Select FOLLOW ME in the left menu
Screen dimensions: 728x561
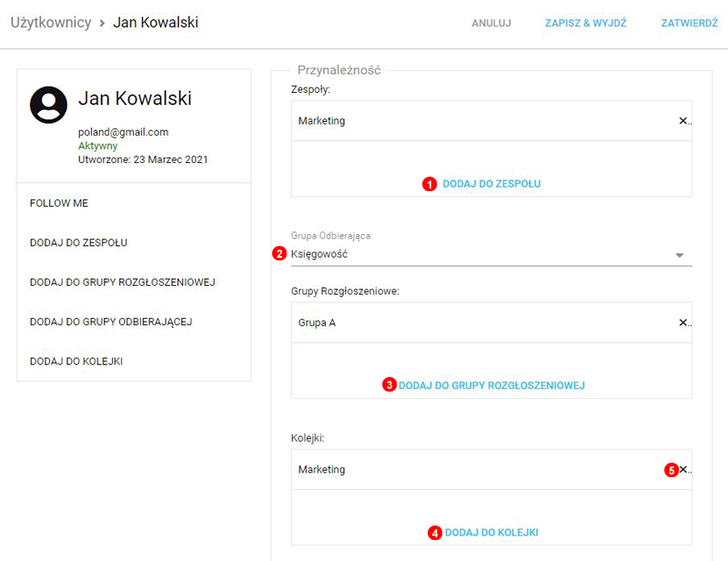(59, 203)
